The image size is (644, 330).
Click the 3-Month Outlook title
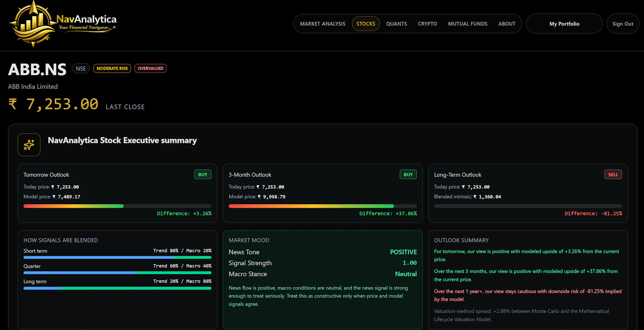pos(250,175)
